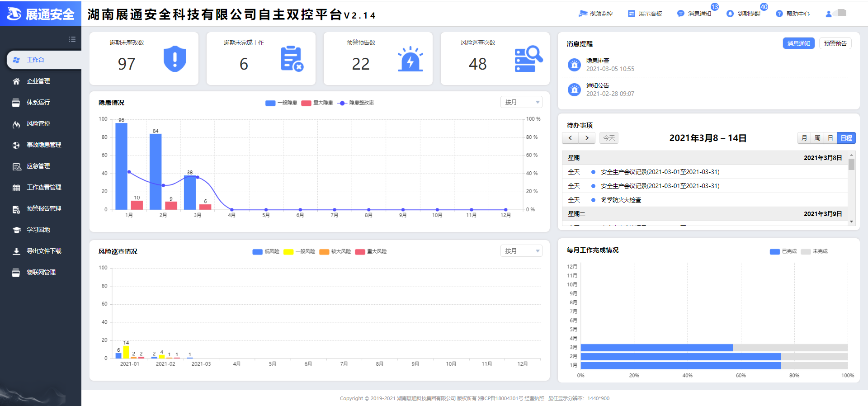Toggle 较大风险 orange legend
The image size is (868, 406).
(335, 252)
